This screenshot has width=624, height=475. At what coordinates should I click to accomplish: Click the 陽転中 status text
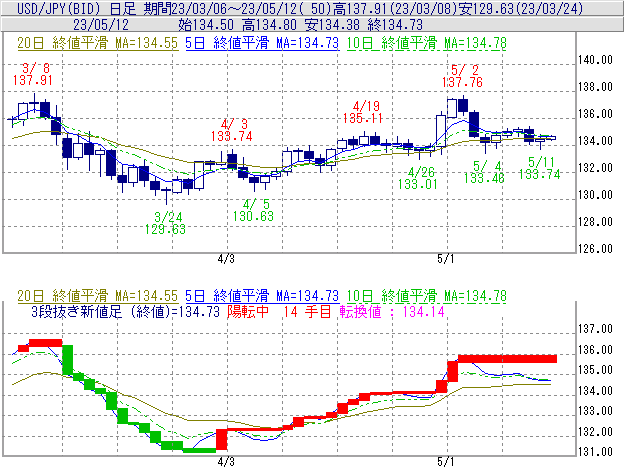(248, 311)
